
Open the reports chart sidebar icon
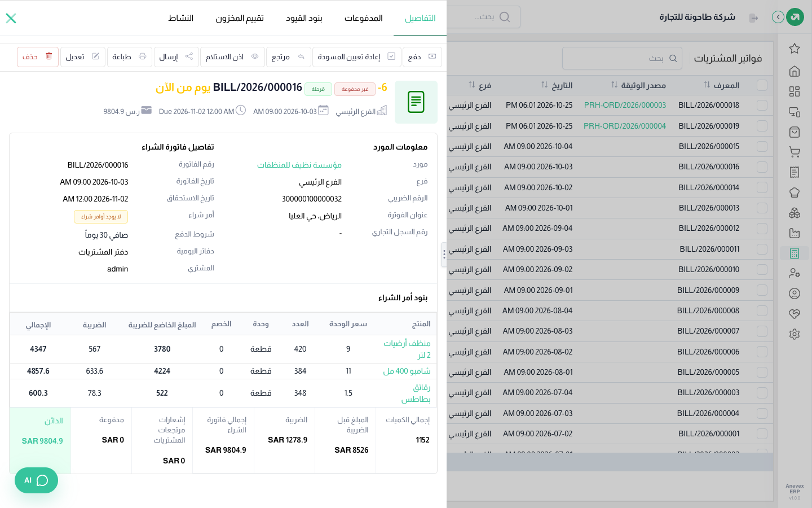pyautogui.click(x=795, y=233)
